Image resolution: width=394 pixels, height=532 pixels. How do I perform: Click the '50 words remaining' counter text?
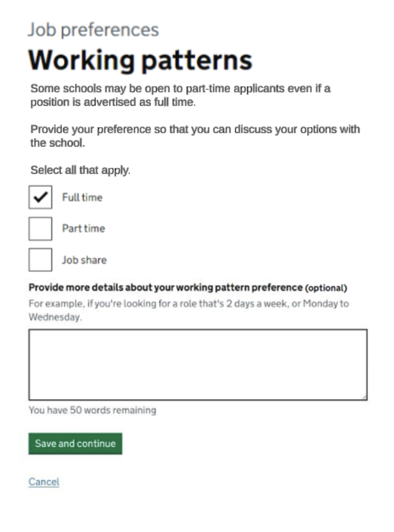click(x=92, y=410)
